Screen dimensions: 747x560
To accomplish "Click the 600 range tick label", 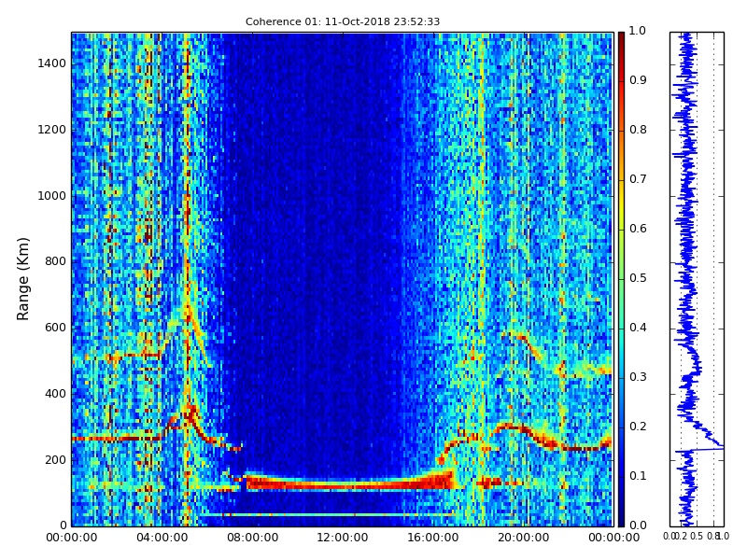I will point(55,328).
